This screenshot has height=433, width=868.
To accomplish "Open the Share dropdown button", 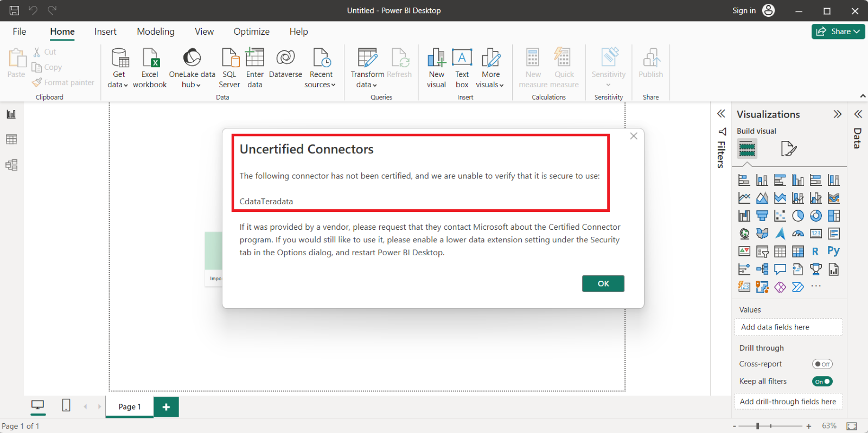I will pos(838,31).
